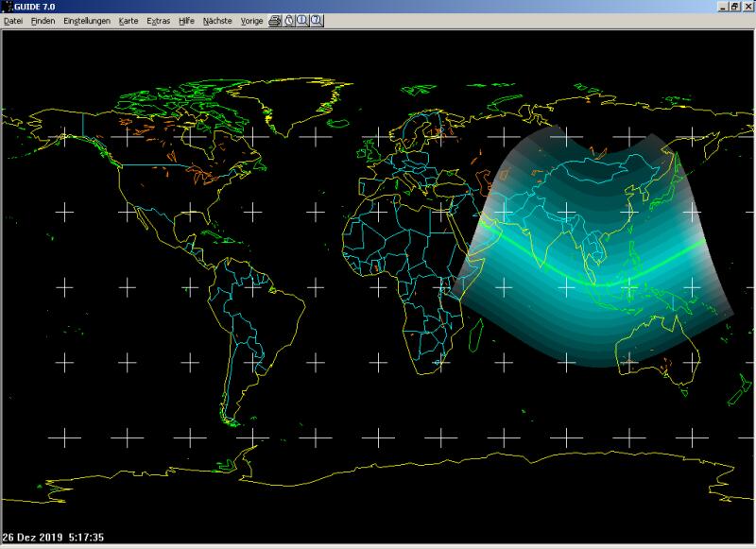Click the Vorige menu item

point(251,21)
